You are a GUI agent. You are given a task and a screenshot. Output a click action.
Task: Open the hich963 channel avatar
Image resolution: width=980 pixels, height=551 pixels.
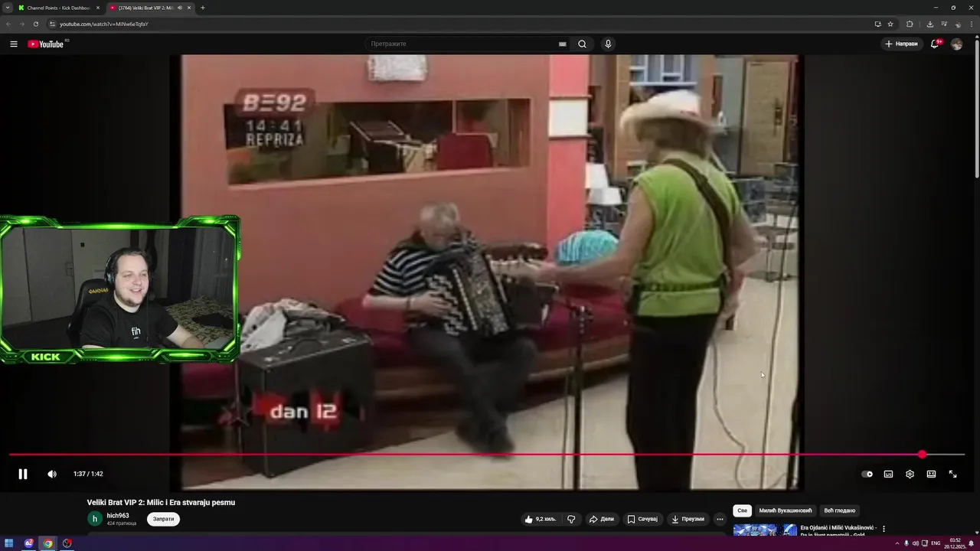(x=94, y=519)
